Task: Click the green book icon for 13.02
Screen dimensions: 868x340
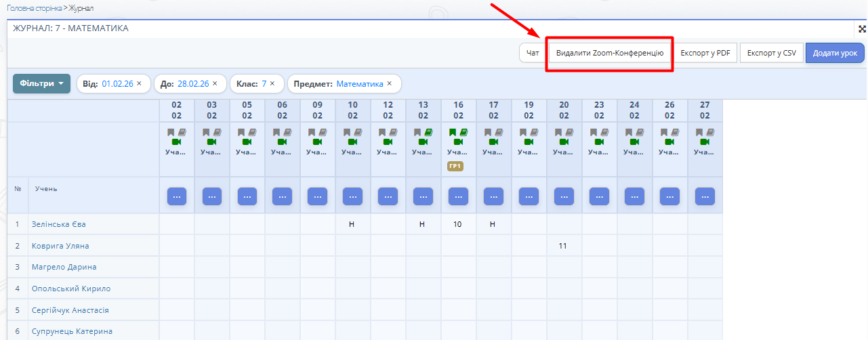Action: [428, 133]
